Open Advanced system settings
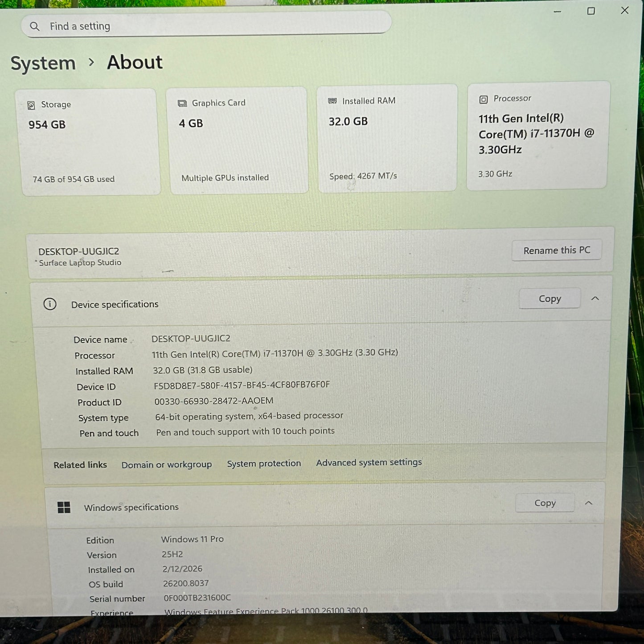Viewport: 644px width, 644px height. click(369, 463)
